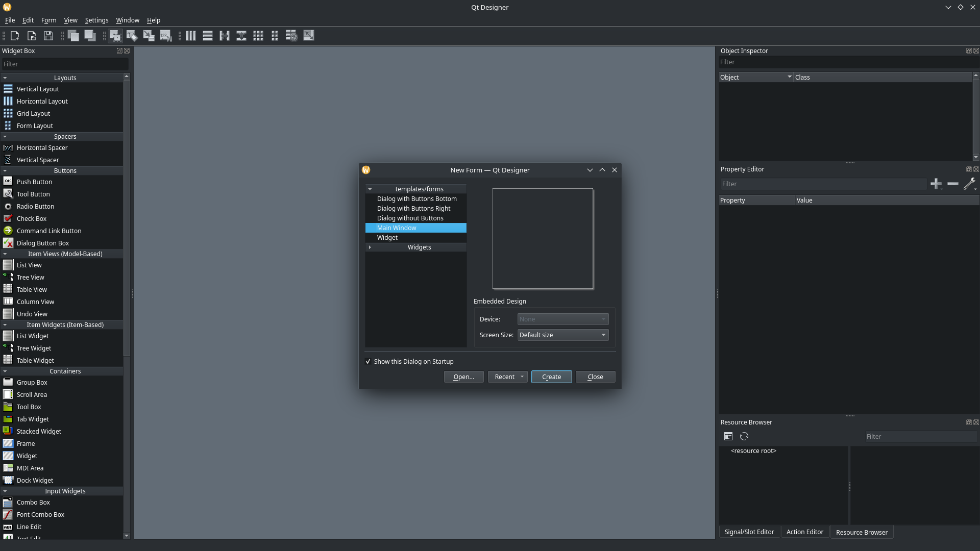Click the resource browser refresh icon
The image size is (980, 551).
pos(743,436)
